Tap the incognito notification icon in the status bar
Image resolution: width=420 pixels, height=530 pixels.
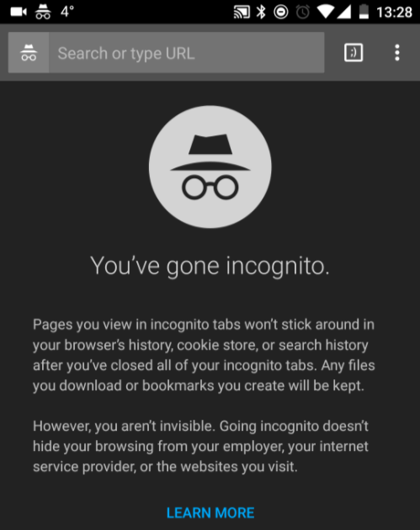point(43,12)
